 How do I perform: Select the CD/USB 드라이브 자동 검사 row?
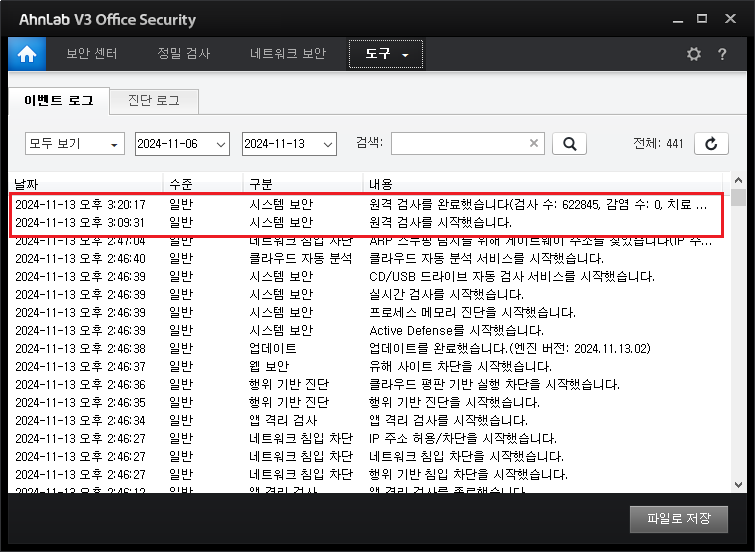[366, 276]
